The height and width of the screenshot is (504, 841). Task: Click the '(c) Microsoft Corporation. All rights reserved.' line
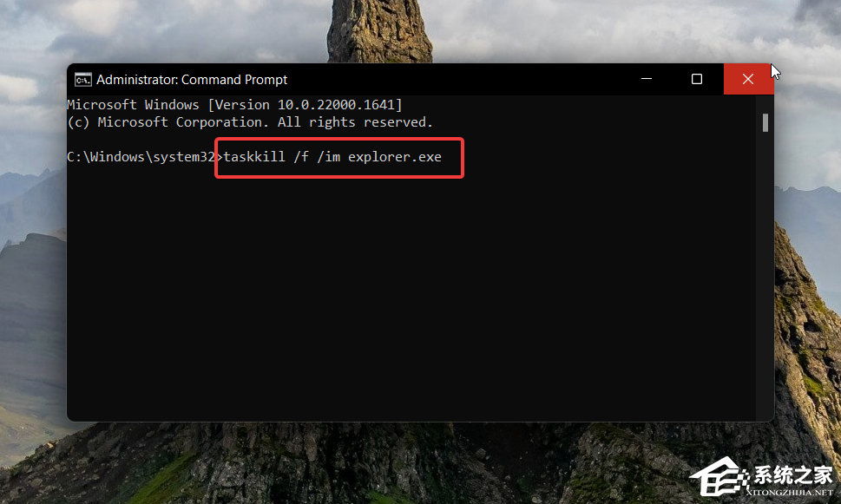coord(250,122)
